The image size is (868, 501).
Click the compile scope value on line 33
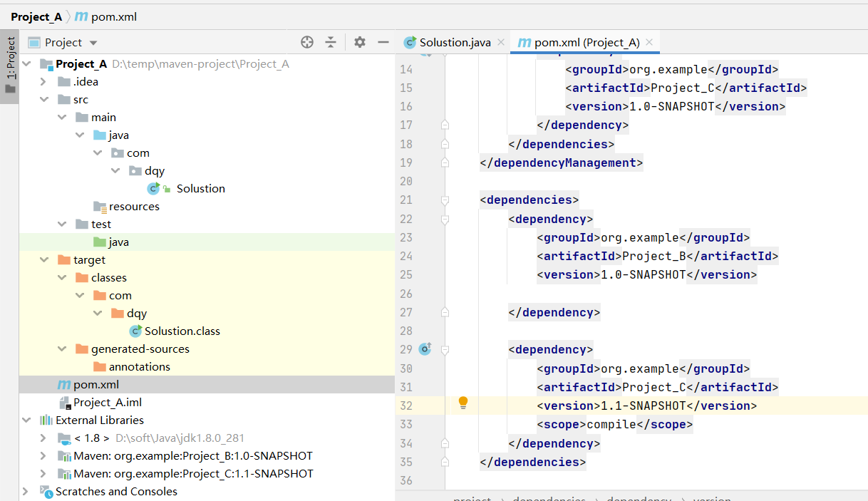click(611, 424)
